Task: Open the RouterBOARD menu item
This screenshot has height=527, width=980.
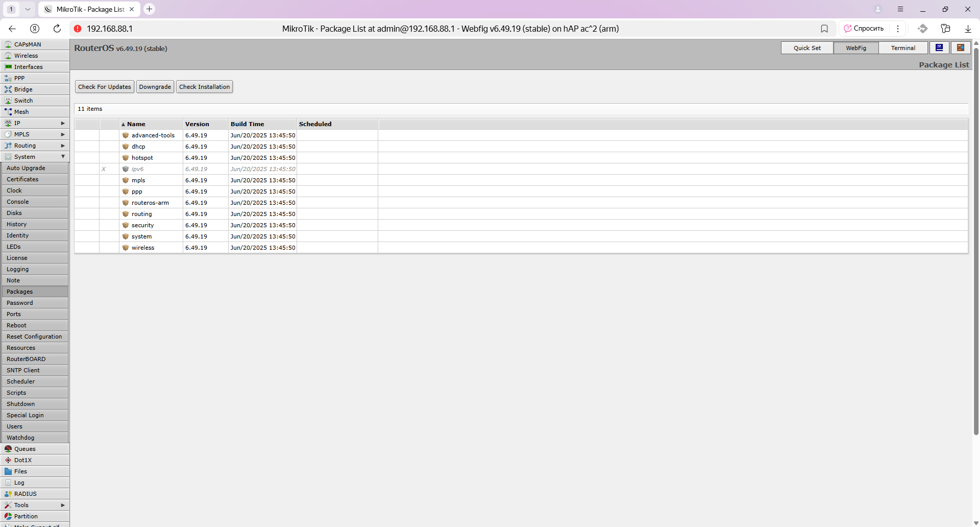Action: pos(35,359)
